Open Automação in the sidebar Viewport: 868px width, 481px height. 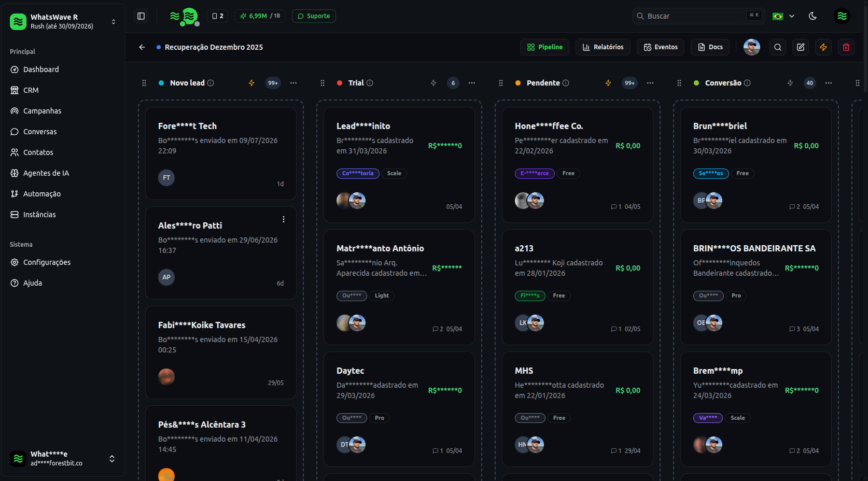click(x=62, y=194)
